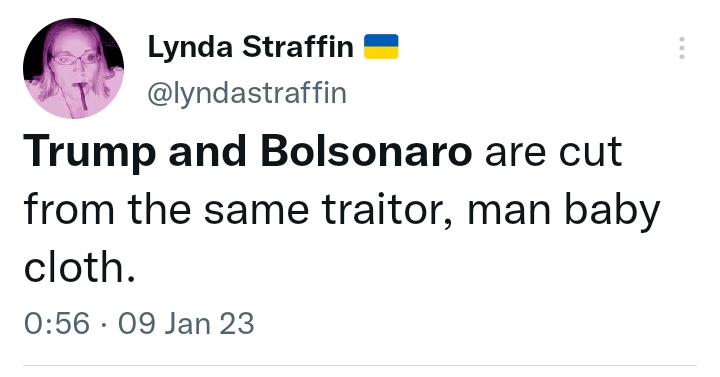Click the year "23" in the date
Screen dimensions: 720x377
coord(236,323)
